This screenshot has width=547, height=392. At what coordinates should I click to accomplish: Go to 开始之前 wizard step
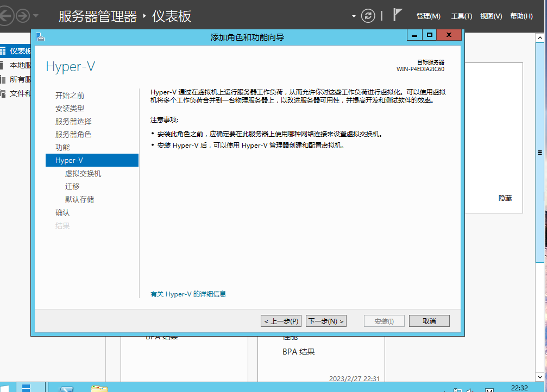point(70,95)
